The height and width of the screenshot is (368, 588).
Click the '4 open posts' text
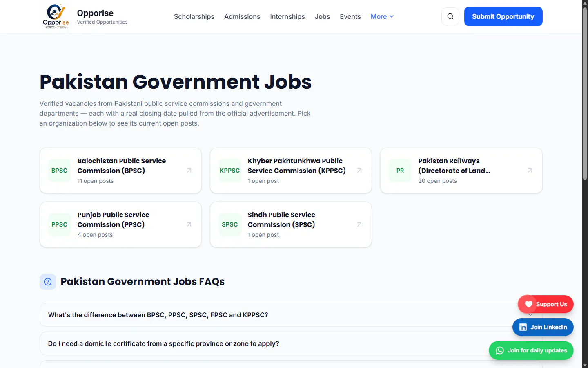(95, 235)
